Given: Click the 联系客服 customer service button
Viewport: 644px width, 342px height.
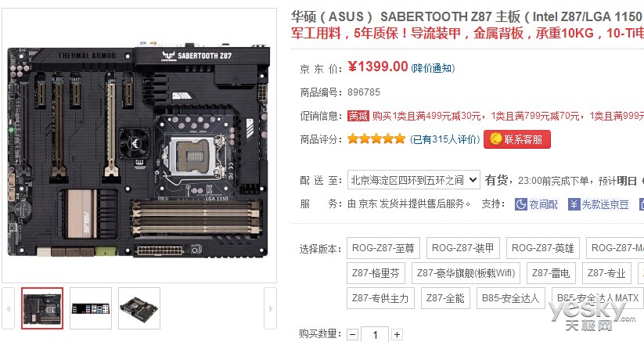Looking at the screenshot, I should coord(517,139).
